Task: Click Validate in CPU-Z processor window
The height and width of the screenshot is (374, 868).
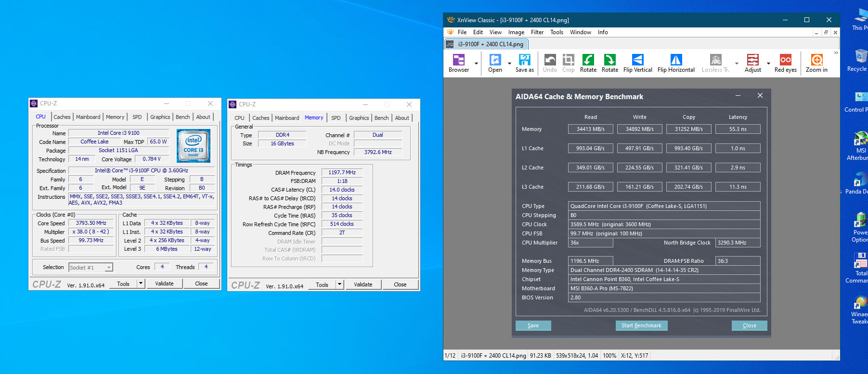Action: pyautogui.click(x=164, y=284)
